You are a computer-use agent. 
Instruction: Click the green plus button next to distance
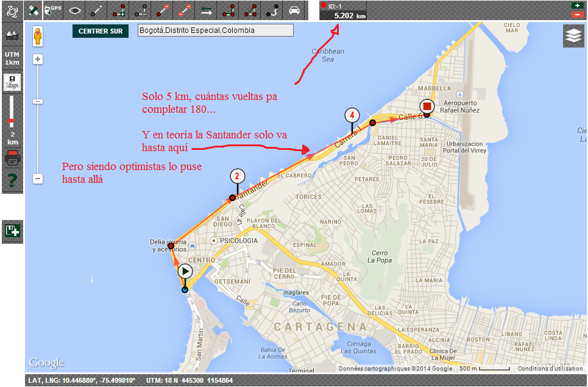(x=577, y=5)
